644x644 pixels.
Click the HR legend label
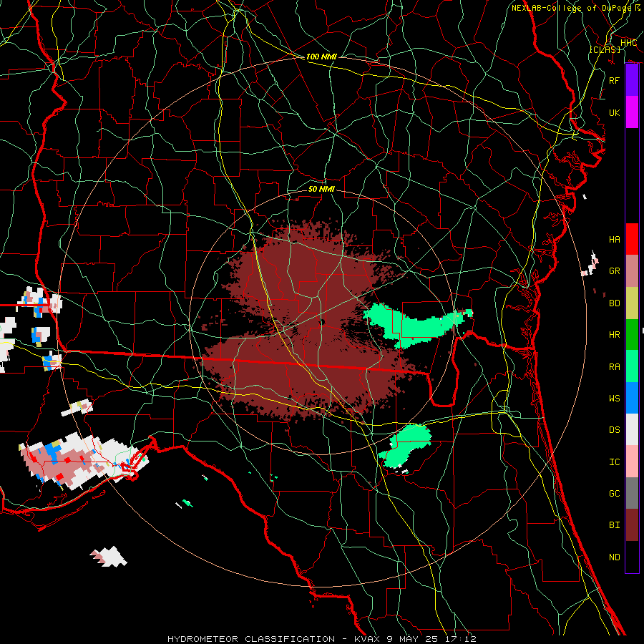point(615,335)
